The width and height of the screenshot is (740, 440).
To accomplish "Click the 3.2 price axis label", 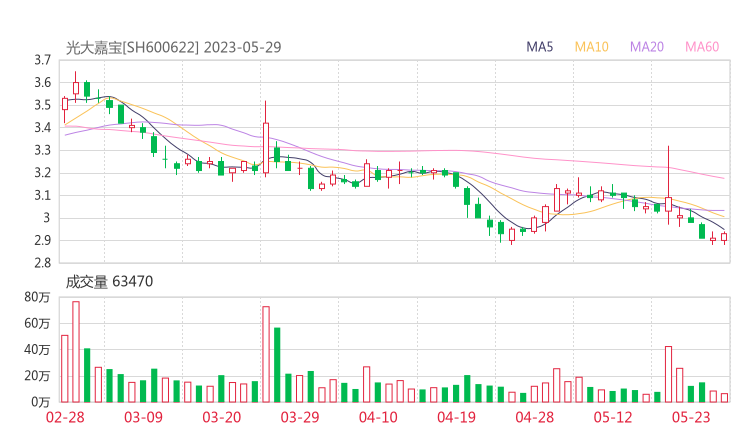I will 42,173.
